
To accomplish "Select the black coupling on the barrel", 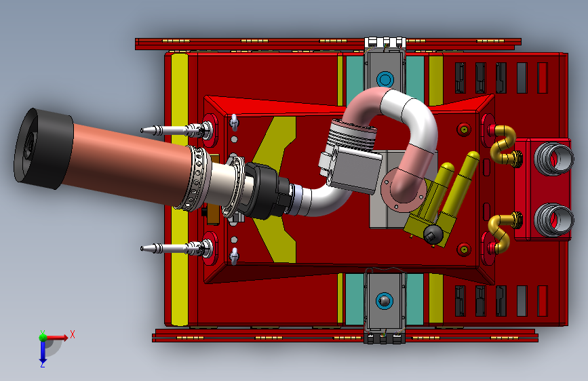I will [267, 190].
